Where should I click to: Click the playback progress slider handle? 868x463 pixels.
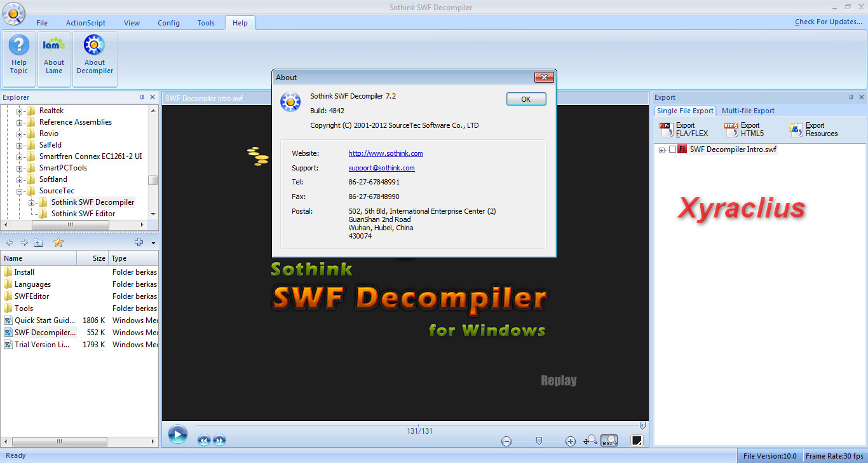point(642,425)
